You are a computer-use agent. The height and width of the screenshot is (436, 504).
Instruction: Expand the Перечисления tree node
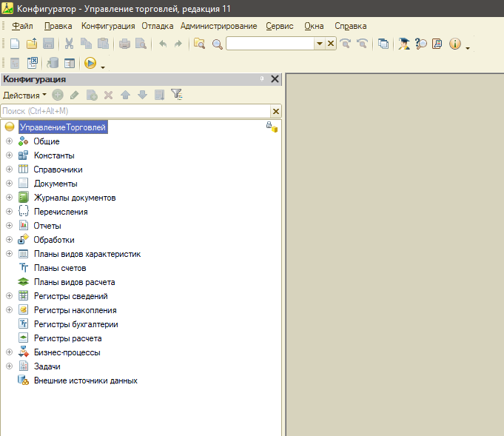[10, 212]
